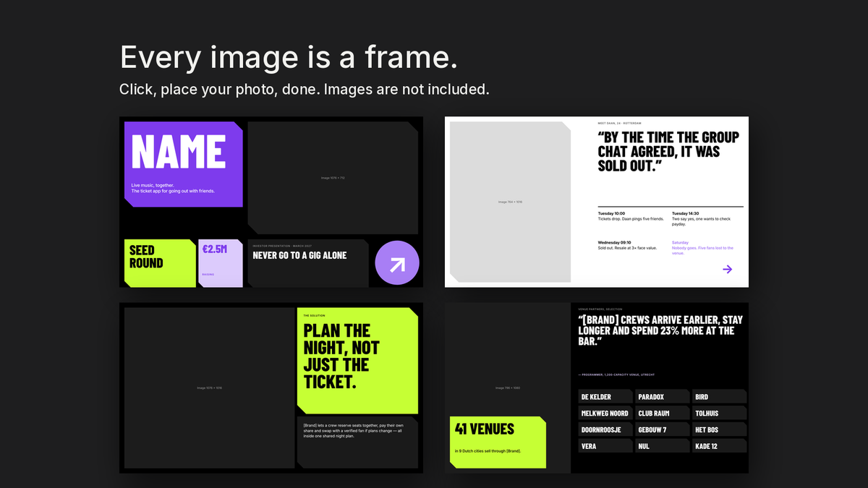868x488 pixels.
Task: Click the 'DE KELDER' venue tag
Action: point(605,397)
